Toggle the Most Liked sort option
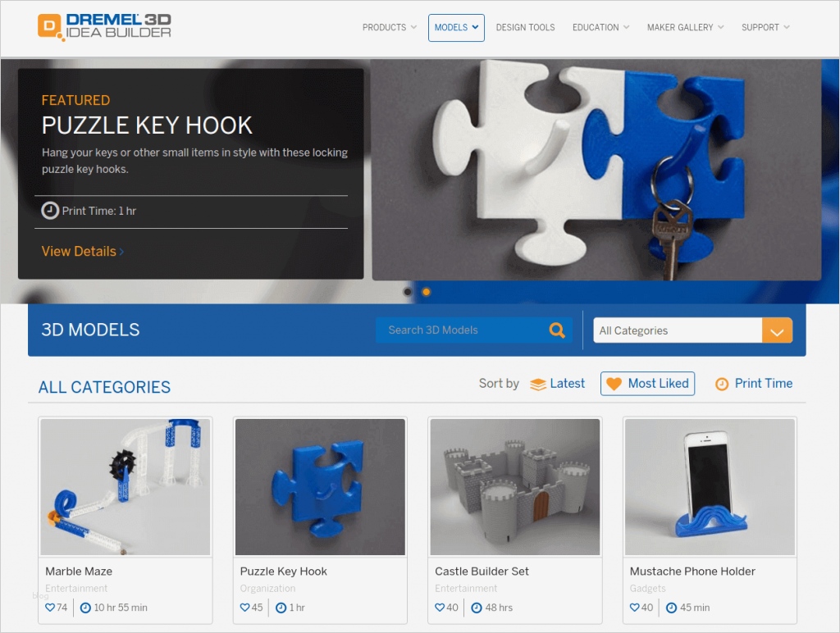 pos(647,384)
